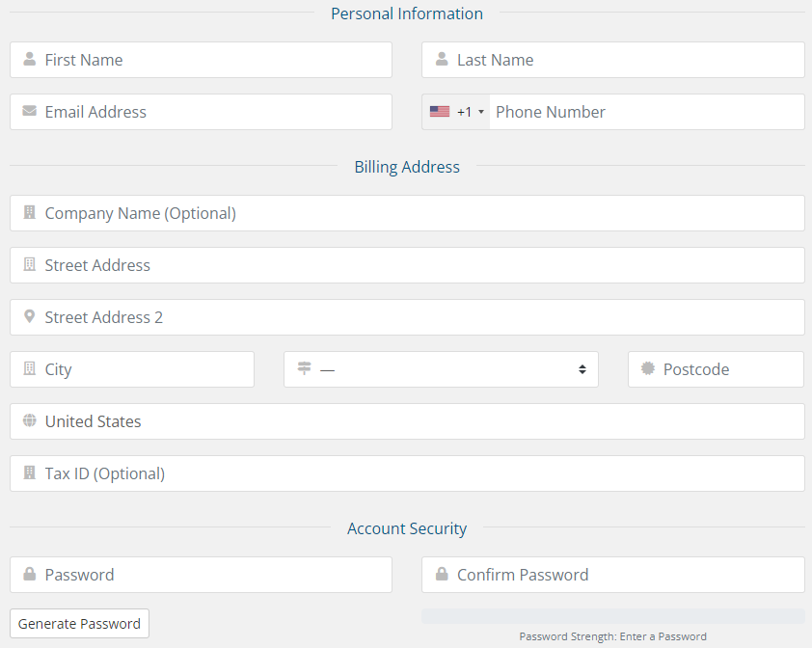Focus the Last Name input field

pos(627,60)
